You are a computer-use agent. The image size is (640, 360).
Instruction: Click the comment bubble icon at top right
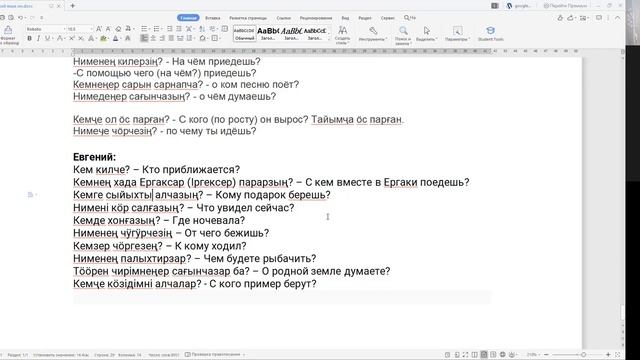[x=599, y=18]
